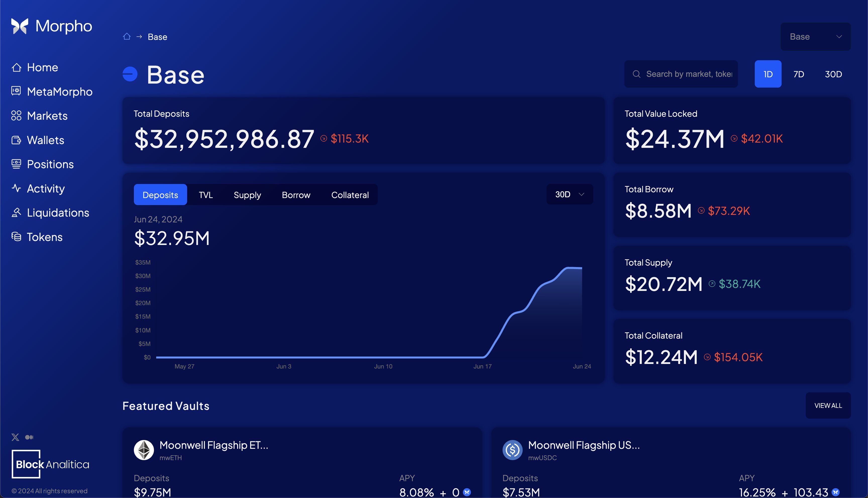Image resolution: width=868 pixels, height=498 pixels.
Task: Click the VIEW ALL button
Action: click(828, 405)
